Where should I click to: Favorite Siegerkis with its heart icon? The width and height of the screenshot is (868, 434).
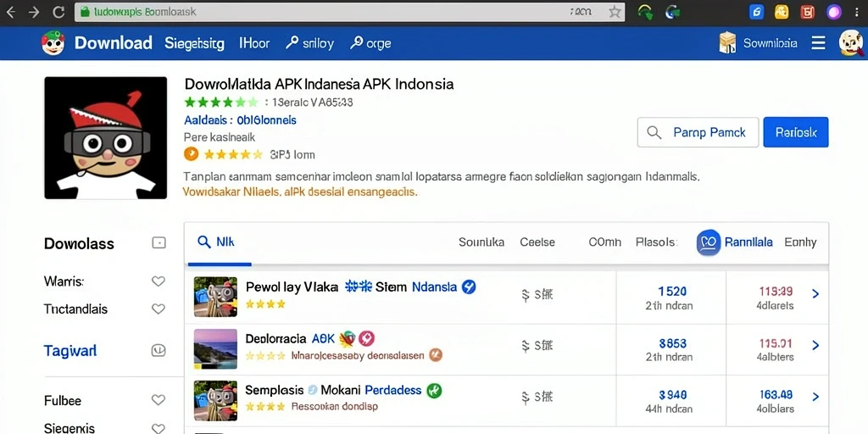tap(159, 428)
